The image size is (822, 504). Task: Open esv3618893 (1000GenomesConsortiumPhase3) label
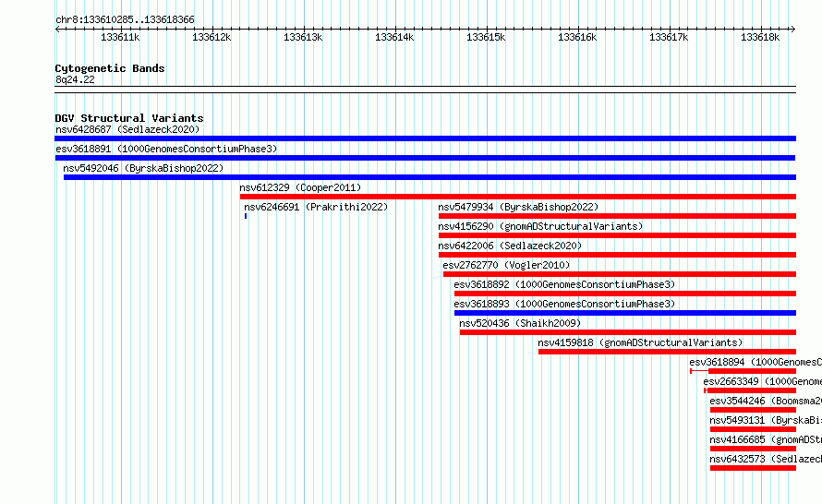[x=564, y=304]
